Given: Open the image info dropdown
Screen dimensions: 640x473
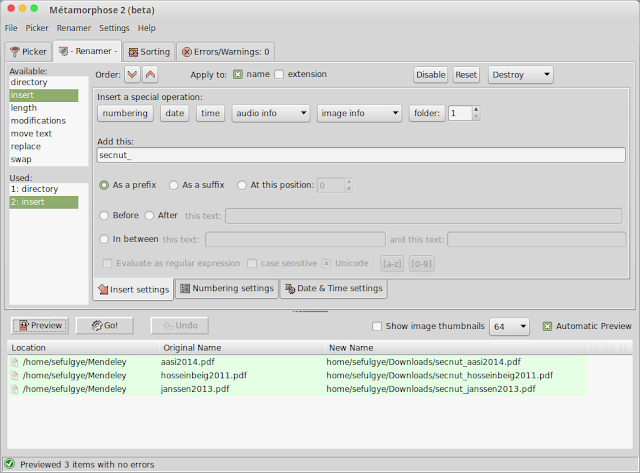Looking at the screenshot, I should (x=359, y=113).
